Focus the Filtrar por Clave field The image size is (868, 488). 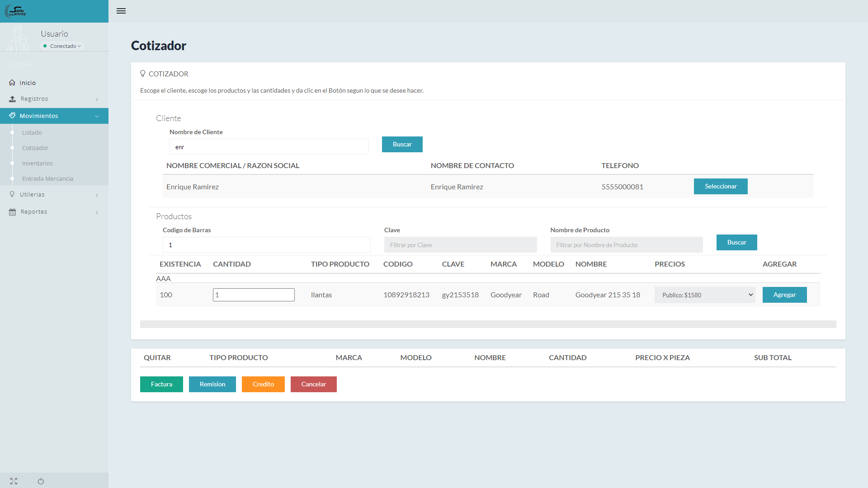tap(460, 245)
